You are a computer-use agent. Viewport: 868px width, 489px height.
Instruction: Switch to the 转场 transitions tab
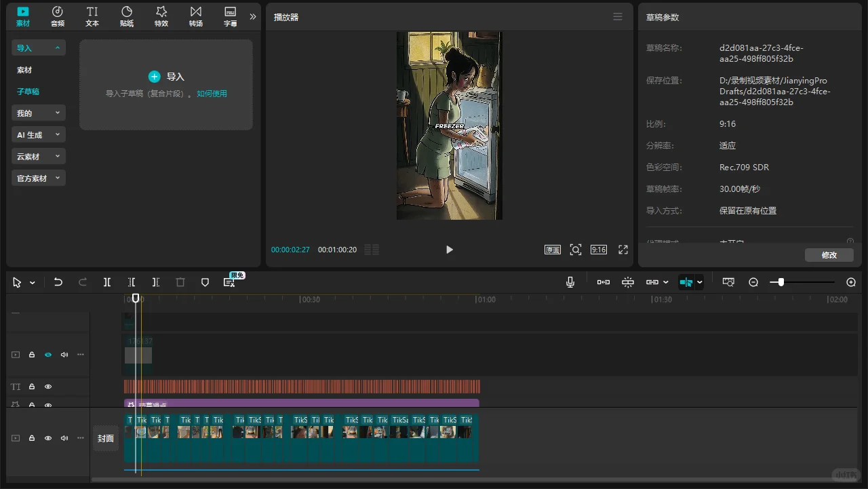coord(196,16)
